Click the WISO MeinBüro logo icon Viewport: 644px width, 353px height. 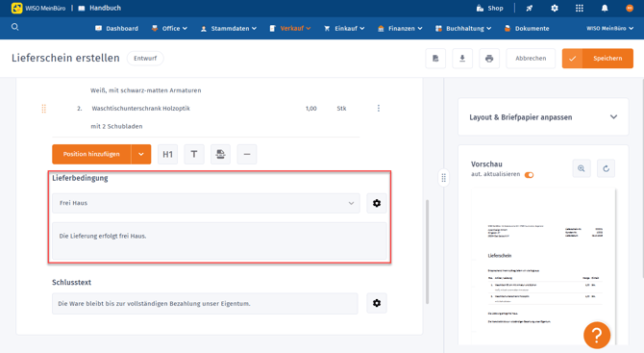point(16,8)
